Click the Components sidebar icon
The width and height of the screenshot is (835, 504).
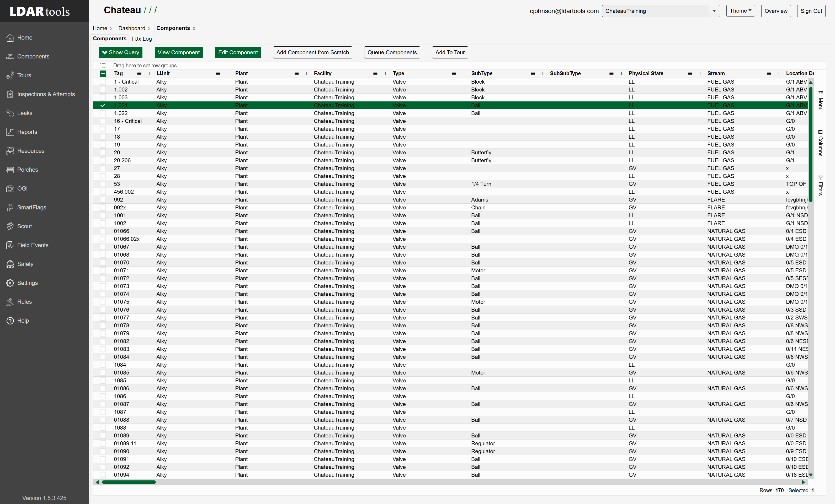[10, 57]
